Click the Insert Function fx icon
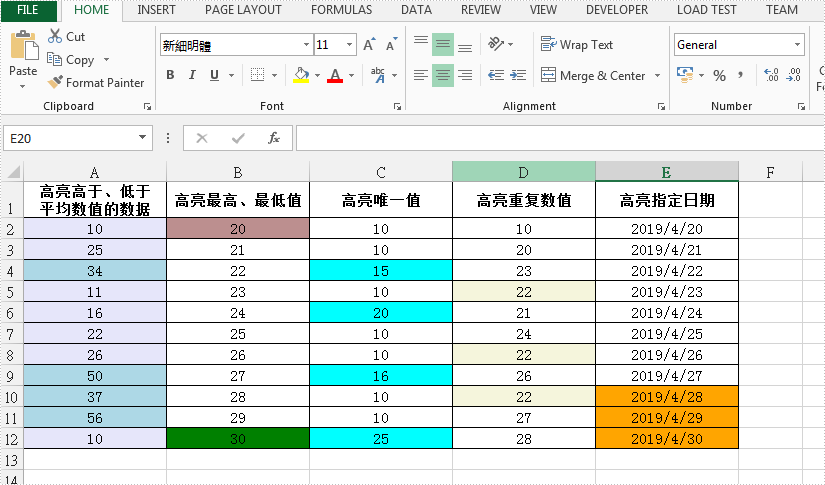This screenshot has height=485, width=825. (273, 138)
